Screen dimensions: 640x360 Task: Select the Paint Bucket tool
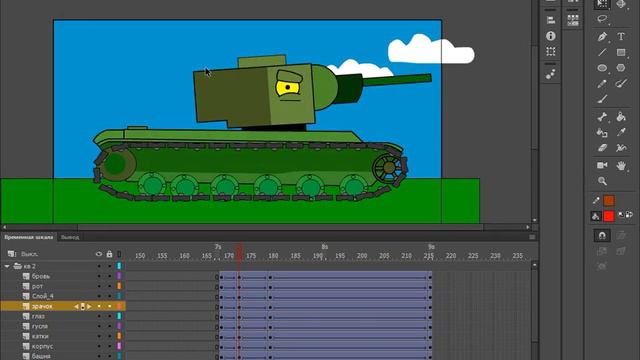click(x=621, y=117)
